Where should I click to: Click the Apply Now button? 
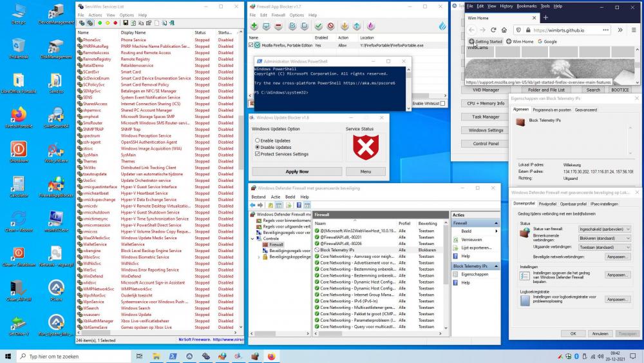(297, 172)
